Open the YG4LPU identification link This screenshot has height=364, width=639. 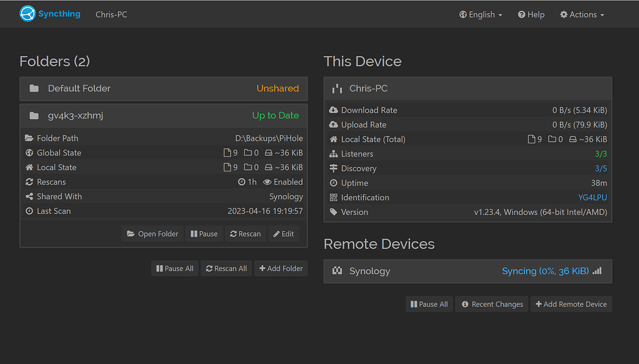point(593,197)
